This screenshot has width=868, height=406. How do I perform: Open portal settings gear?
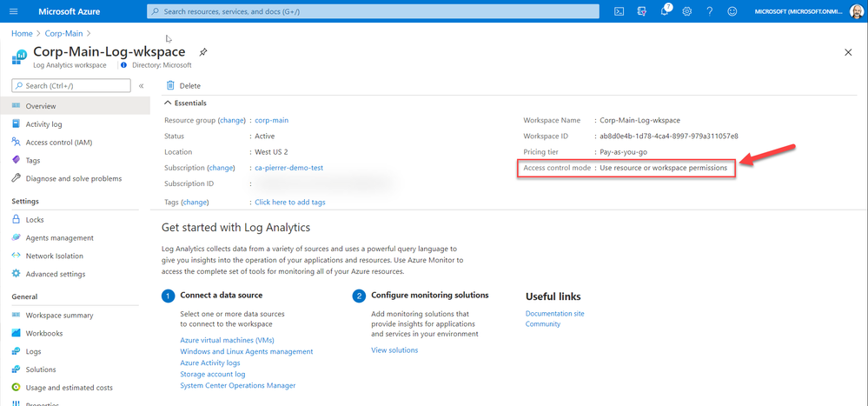click(x=687, y=11)
